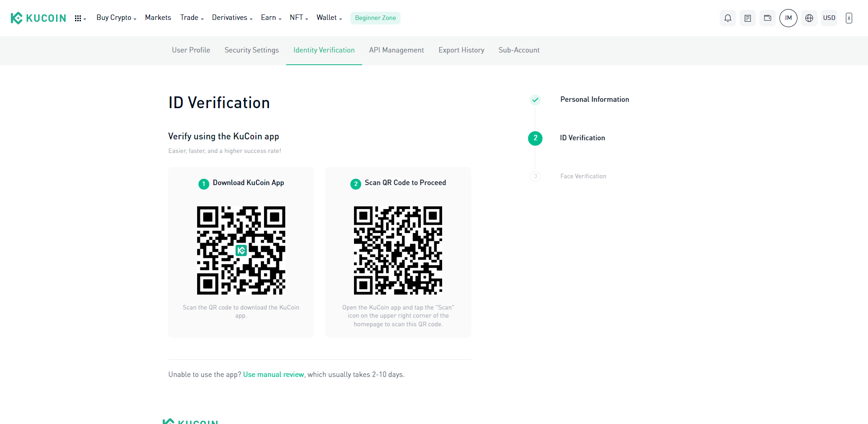Open the apps grid menu icon
868x424 pixels.
tap(78, 18)
